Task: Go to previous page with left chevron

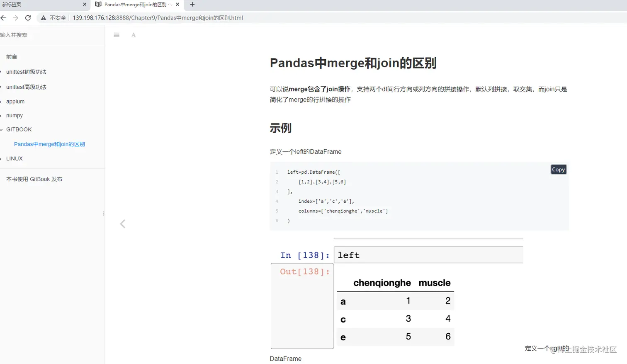Action: 123,224
